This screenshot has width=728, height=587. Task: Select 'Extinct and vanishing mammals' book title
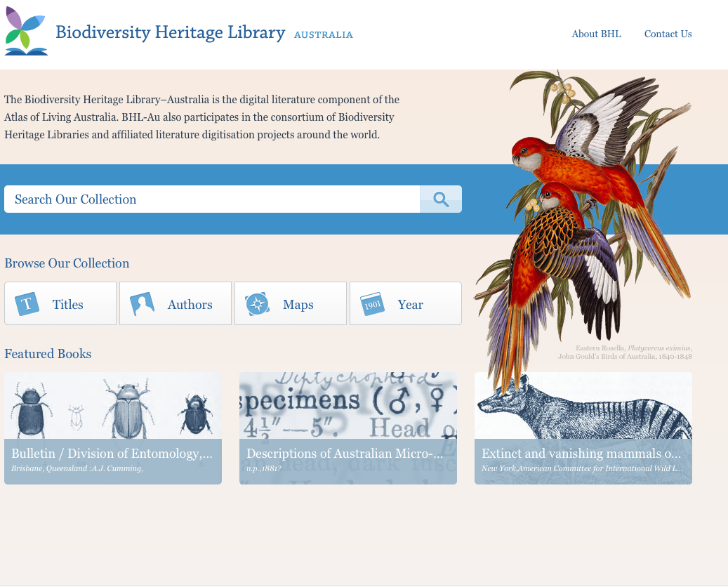coord(581,454)
